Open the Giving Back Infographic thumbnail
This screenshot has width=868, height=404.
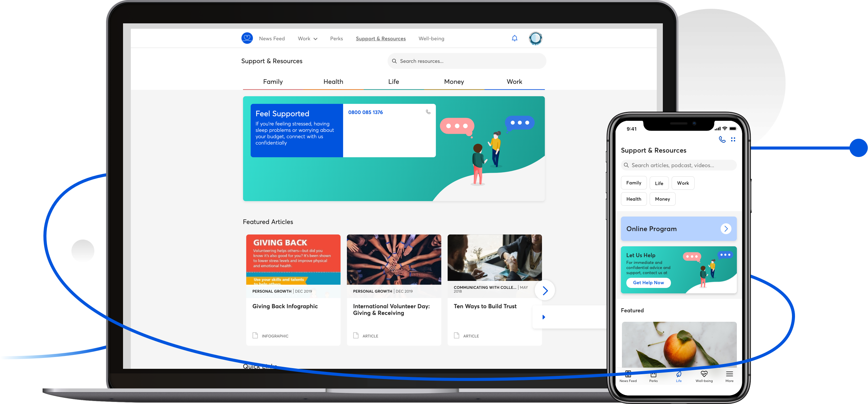point(293,260)
